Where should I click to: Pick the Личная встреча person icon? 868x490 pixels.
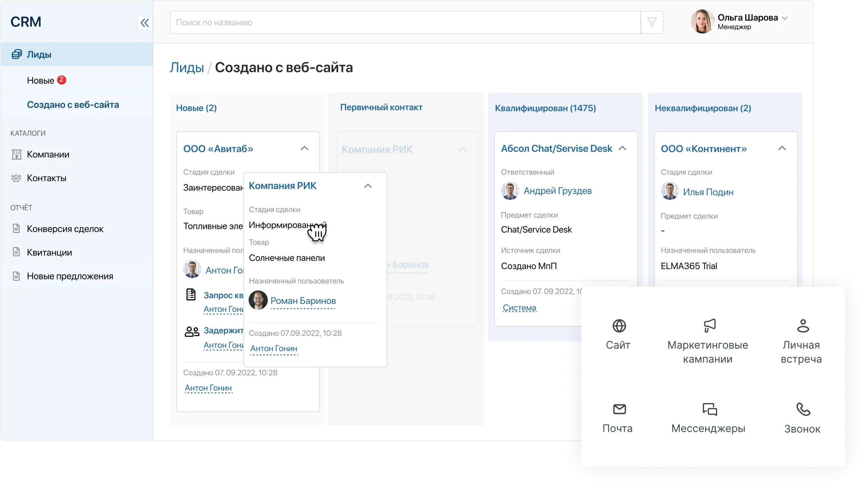click(x=803, y=326)
